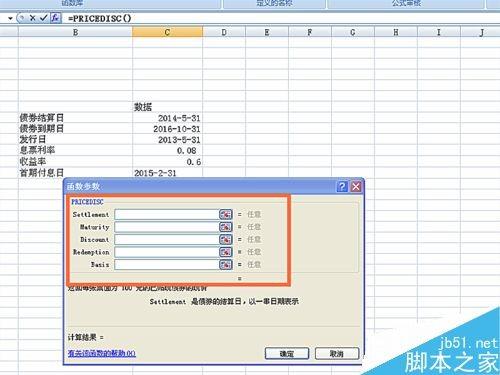Image resolution: width=500 pixels, height=375 pixels.
Task: Select column B header
Action: click(75, 32)
